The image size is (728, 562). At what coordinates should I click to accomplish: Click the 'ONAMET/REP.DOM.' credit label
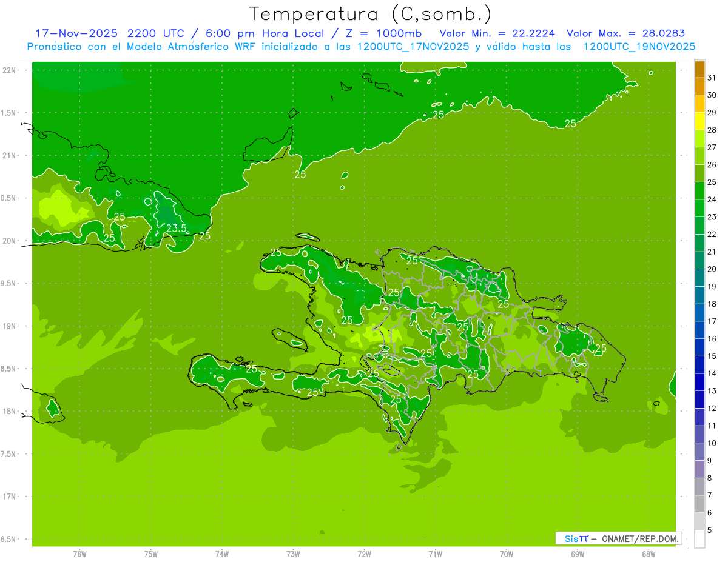click(639, 538)
